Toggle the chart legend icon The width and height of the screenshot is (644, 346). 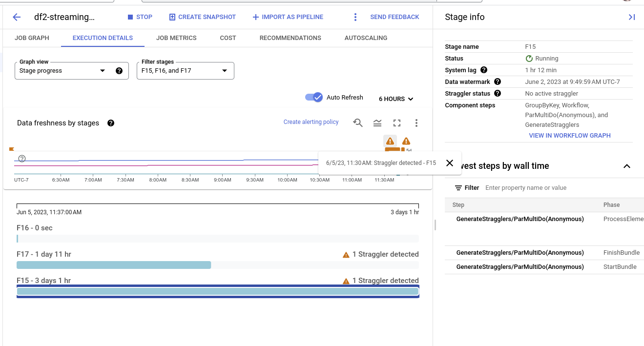coord(377,123)
